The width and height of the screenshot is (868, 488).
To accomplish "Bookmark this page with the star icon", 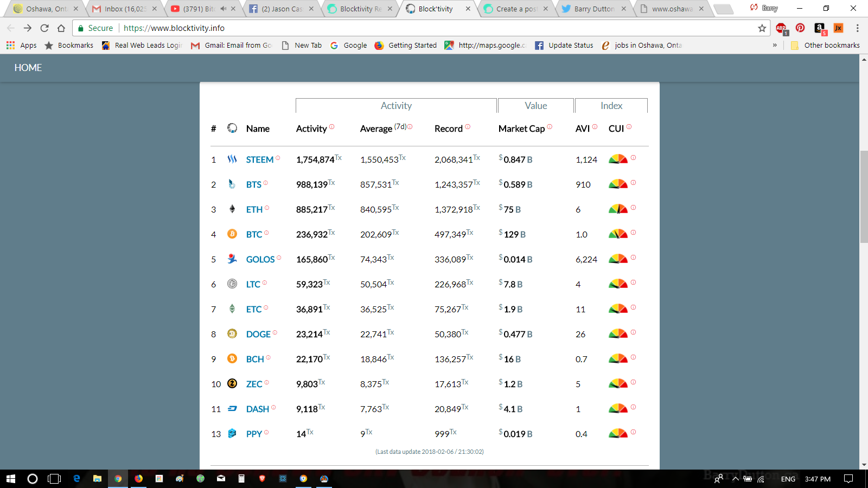I will (x=762, y=28).
